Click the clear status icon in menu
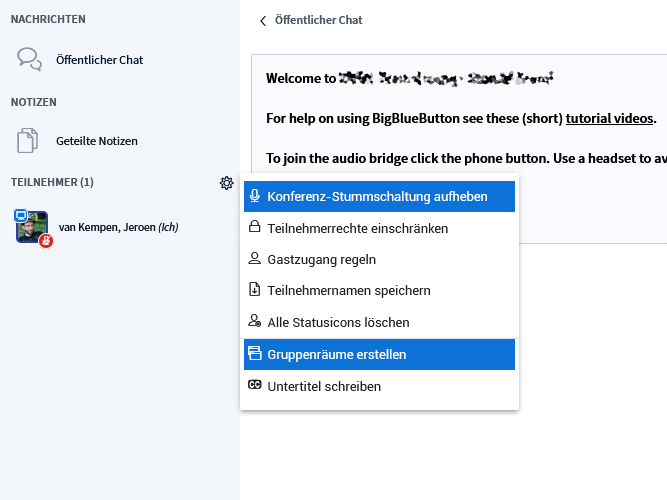This screenshot has height=500, width=667. 255,322
